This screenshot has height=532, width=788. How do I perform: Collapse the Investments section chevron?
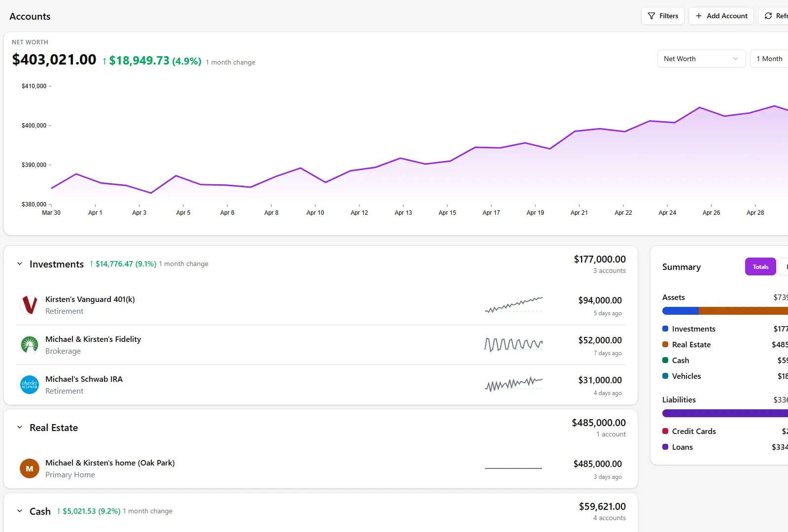[20, 264]
